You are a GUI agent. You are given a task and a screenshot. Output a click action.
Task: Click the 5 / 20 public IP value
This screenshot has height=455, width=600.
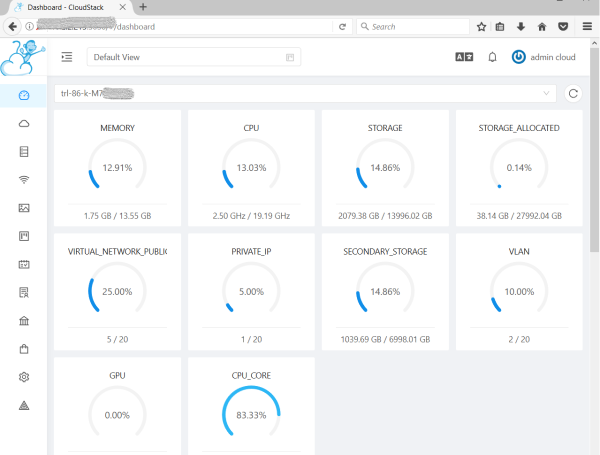[117, 339]
